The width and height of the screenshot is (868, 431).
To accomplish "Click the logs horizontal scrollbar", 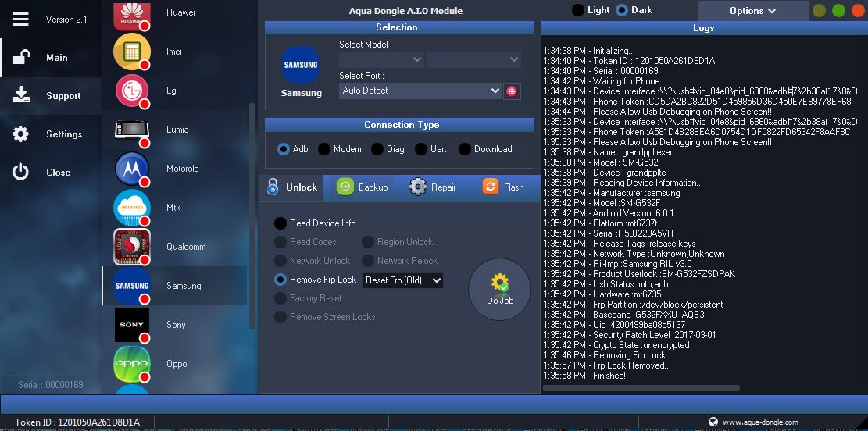I will [x=641, y=387].
